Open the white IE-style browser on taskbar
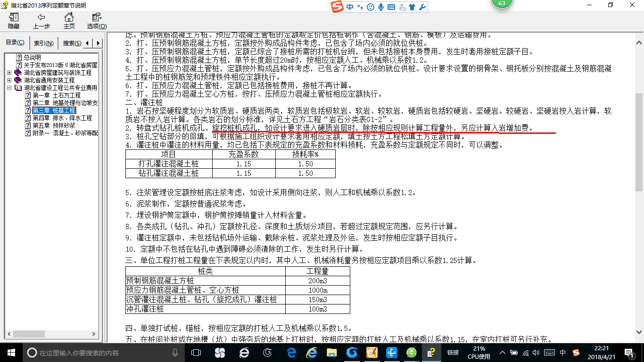This screenshot has height=362, width=644. [x=244, y=353]
